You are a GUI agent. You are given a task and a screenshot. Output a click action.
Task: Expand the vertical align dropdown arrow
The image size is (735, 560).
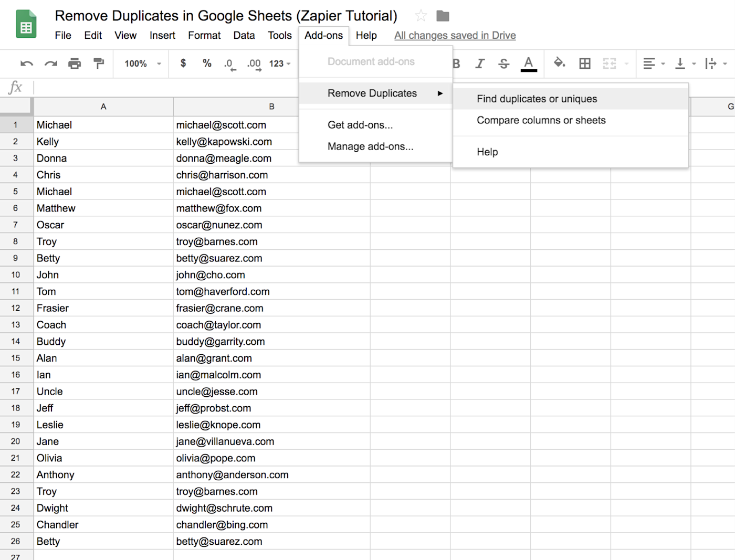click(x=694, y=64)
